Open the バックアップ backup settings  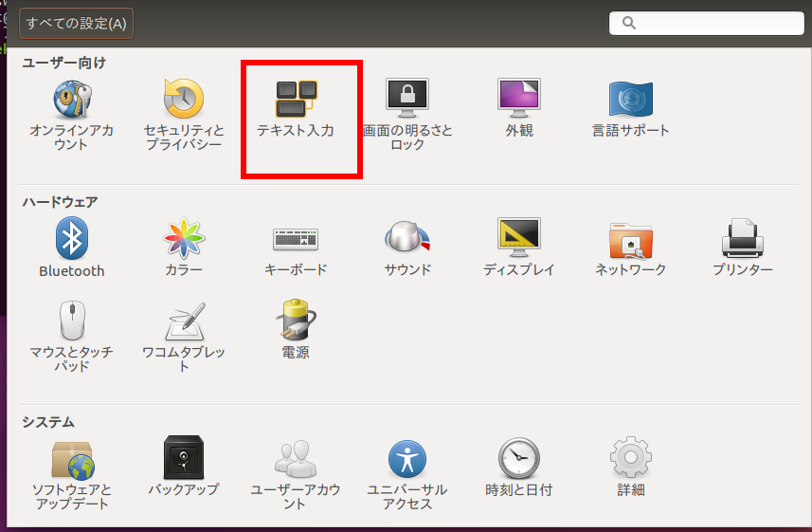click(x=183, y=467)
